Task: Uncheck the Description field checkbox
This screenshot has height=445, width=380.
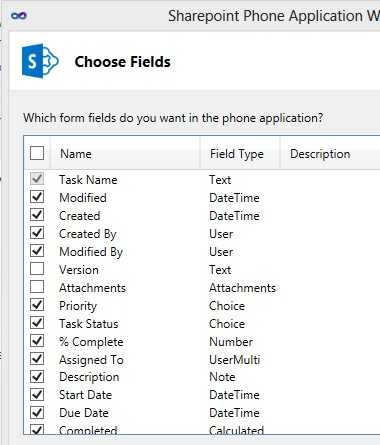Action: pos(37,377)
